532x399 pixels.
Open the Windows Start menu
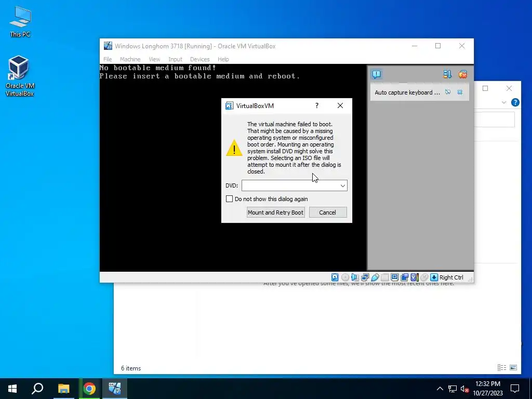coord(12,389)
